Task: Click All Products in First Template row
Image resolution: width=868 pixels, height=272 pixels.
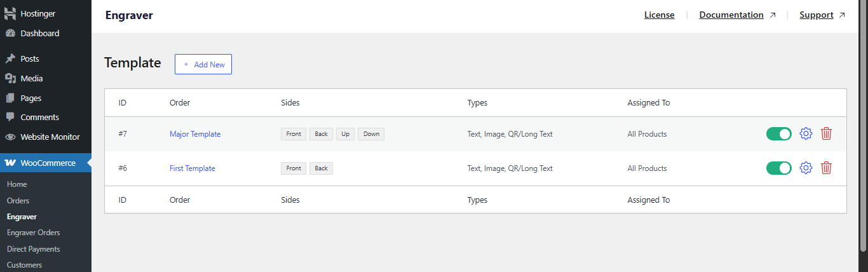Action: coord(647,168)
